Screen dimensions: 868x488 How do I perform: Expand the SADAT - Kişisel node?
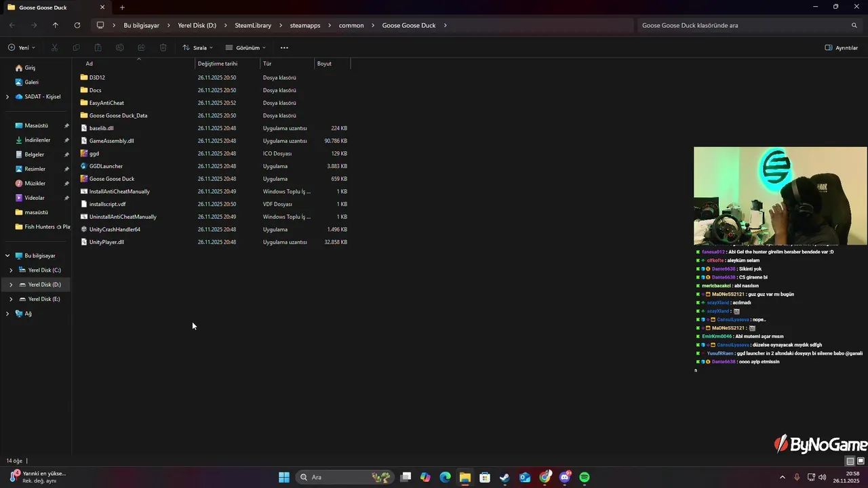coord(7,97)
